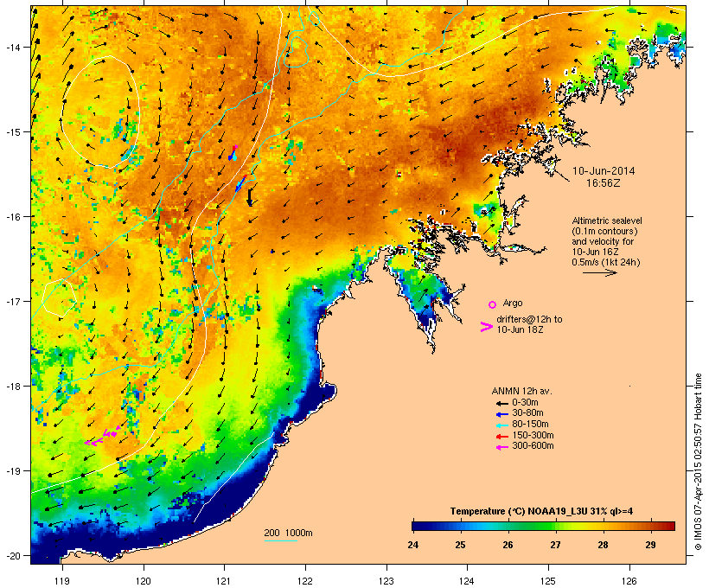Viewport: 709px width, 588px height.
Task: Click the 119 longitude axis label
Action: point(62,581)
